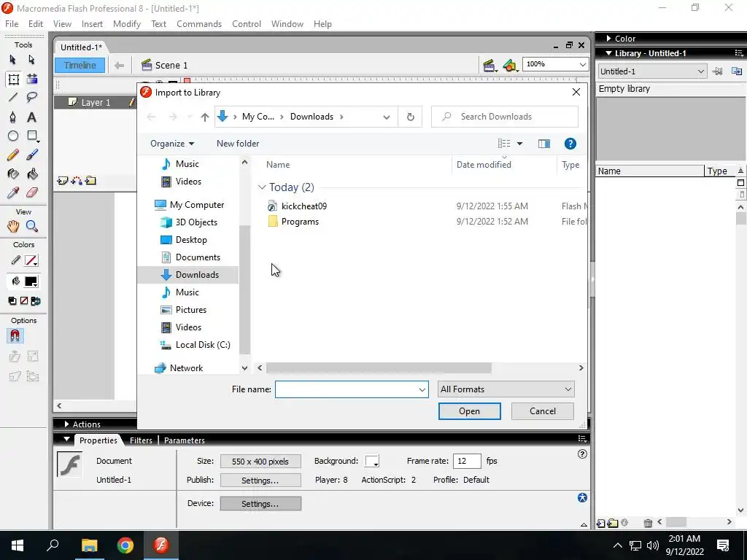
Task: Open the File name history dropdown
Action: tap(422, 389)
